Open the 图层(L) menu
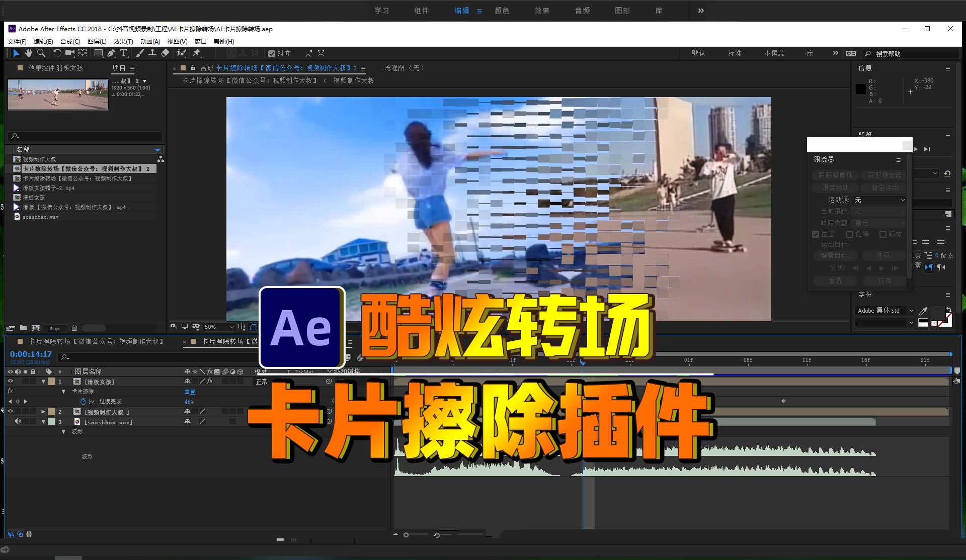 pyautogui.click(x=97, y=42)
